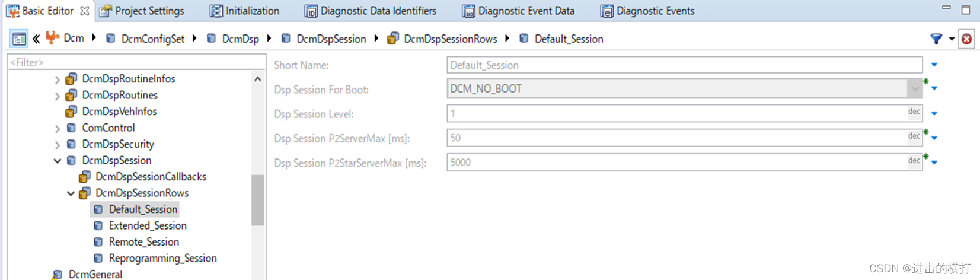
Task: Select DcmDspSessionRows in the tree
Action: 142,193
